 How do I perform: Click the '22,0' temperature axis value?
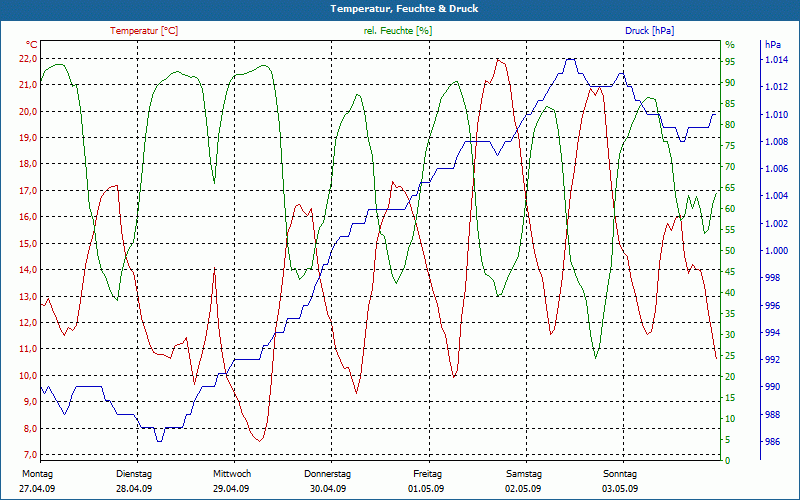pos(28,59)
